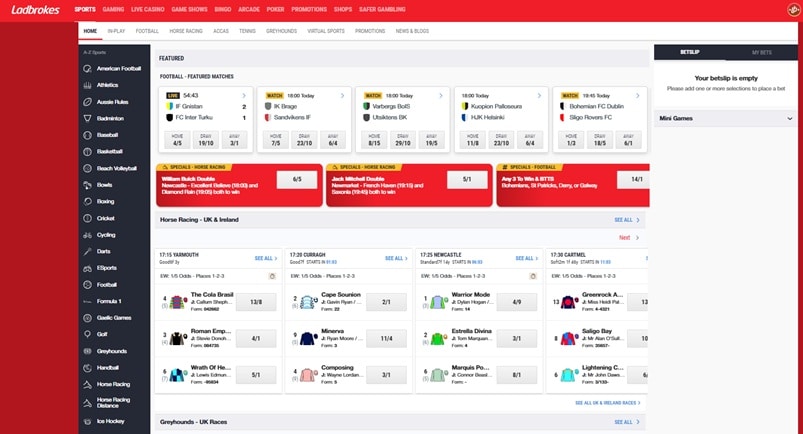Open IF Gnistan match details chevron
Screen dimensions: 803x434
(x=244, y=96)
